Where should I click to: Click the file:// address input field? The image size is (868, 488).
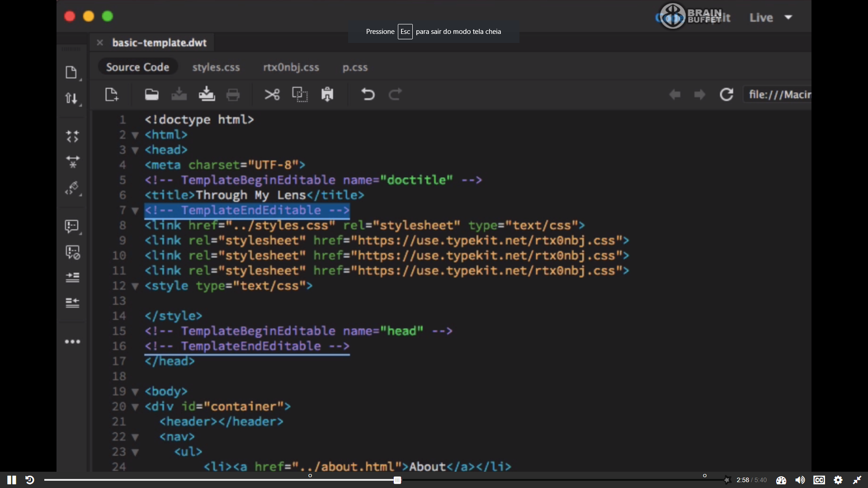778,94
